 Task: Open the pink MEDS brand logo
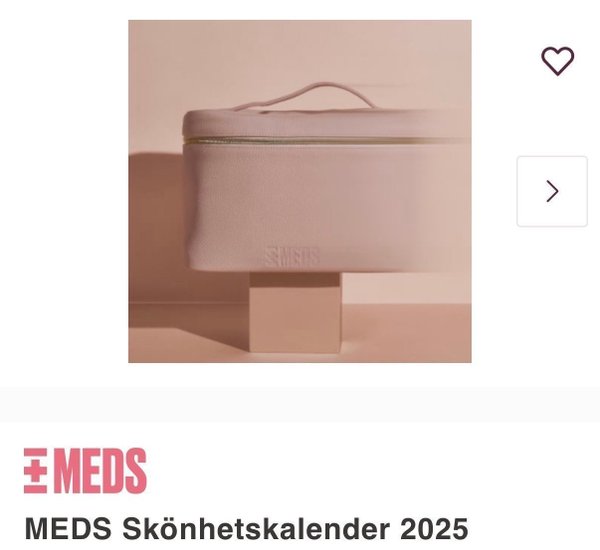click(x=85, y=471)
